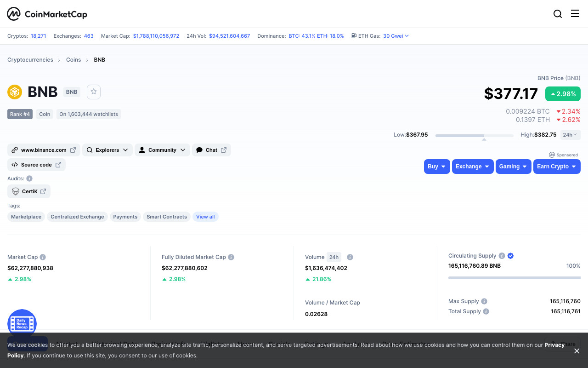Click the circulating supply progress bar
The width and height of the screenshot is (588, 368).
514,278
